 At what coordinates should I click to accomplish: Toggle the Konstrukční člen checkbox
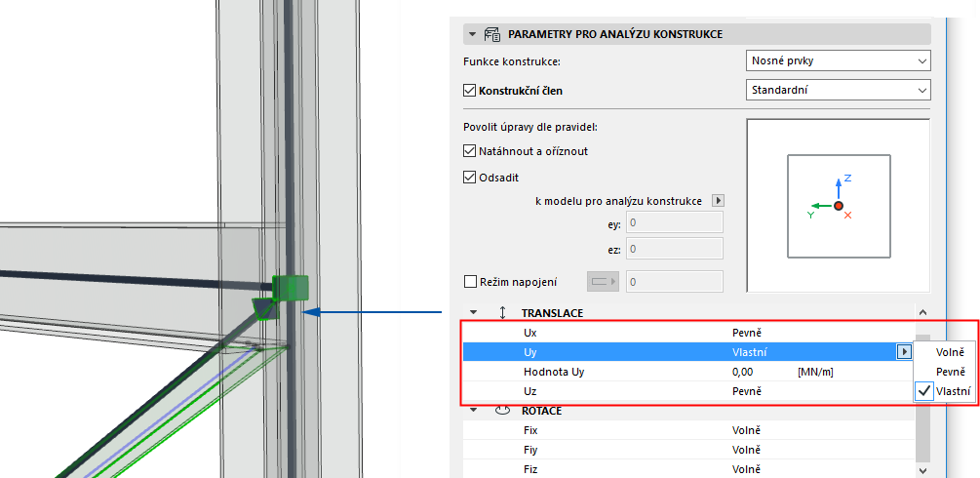pyautogui.click(x=469, y=91)
